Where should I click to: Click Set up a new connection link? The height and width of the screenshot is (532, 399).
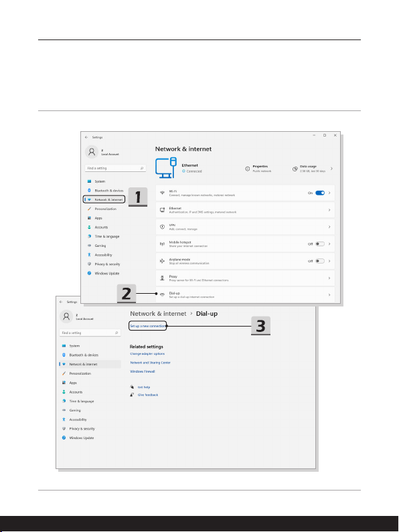[147, 326]
